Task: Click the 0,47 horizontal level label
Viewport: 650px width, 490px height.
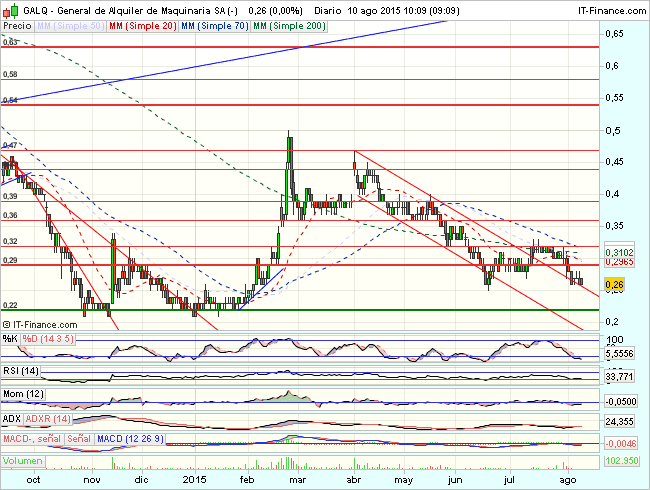Action: click(x=10, y=145)
